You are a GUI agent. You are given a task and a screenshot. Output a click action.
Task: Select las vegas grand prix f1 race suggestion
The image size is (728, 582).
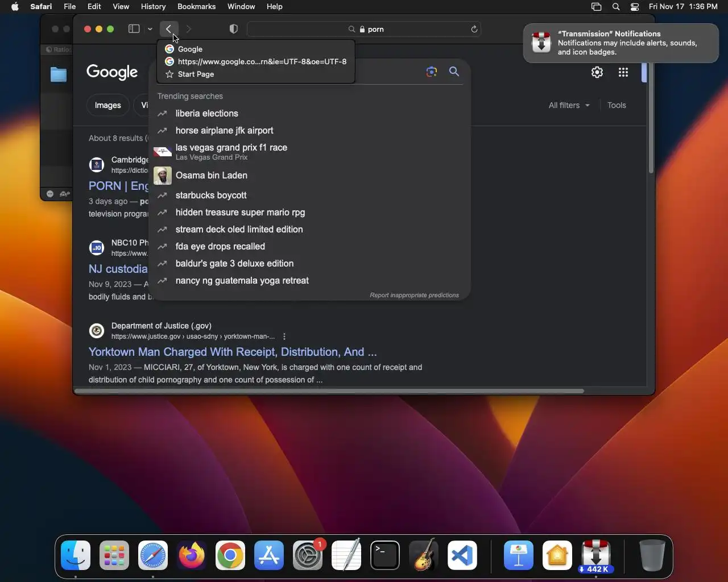point(310,152)
